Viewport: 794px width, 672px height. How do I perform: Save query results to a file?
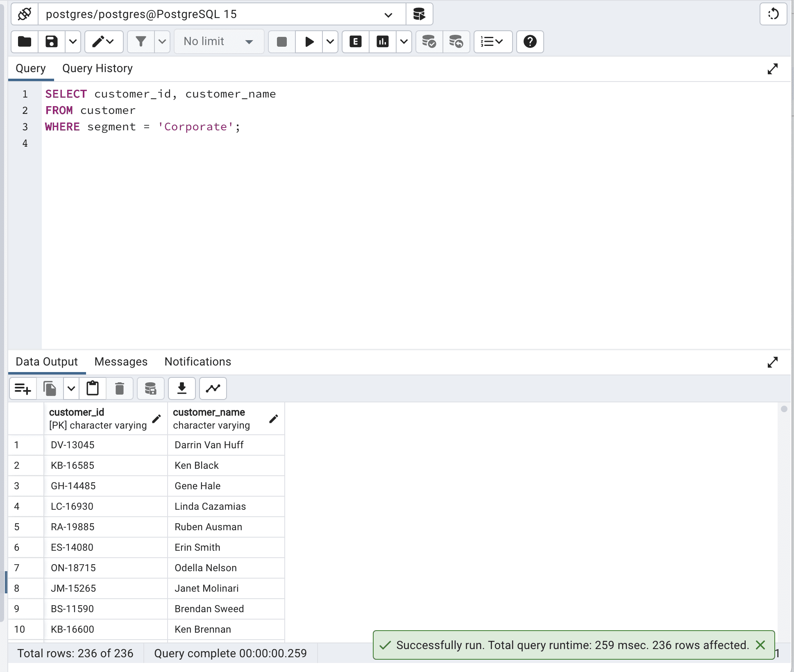181,388
